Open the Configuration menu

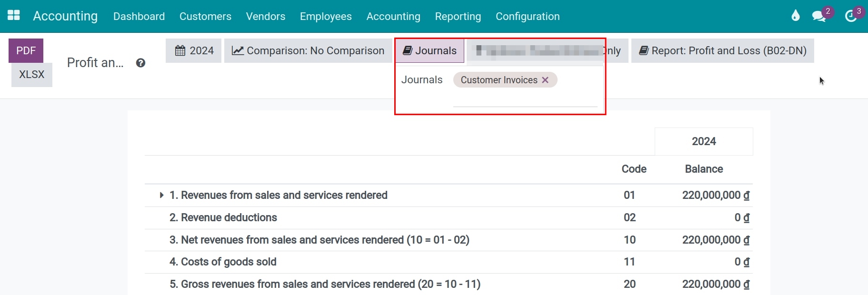[528, 16]
